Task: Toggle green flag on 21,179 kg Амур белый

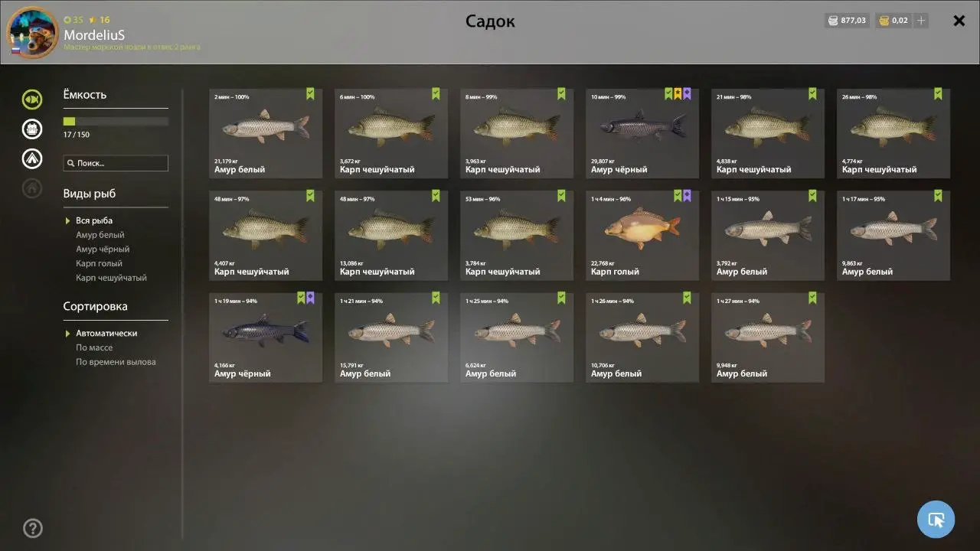Action: pyautogui.click(x=310, y=94)
